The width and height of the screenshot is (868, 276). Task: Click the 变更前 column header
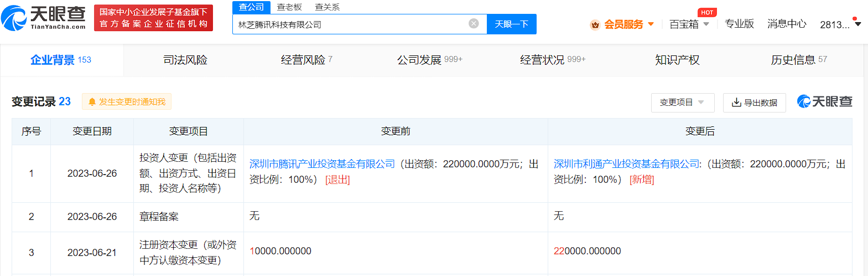pos(396,131)
